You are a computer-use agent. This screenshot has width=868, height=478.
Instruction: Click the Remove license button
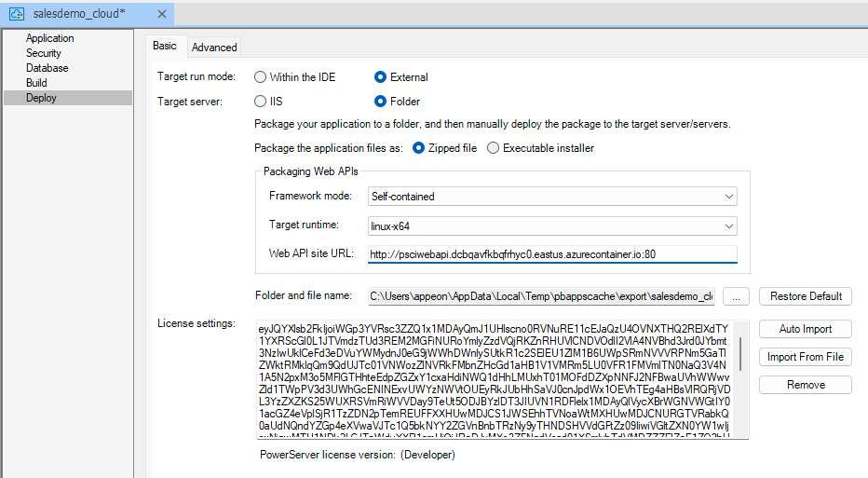806,385
